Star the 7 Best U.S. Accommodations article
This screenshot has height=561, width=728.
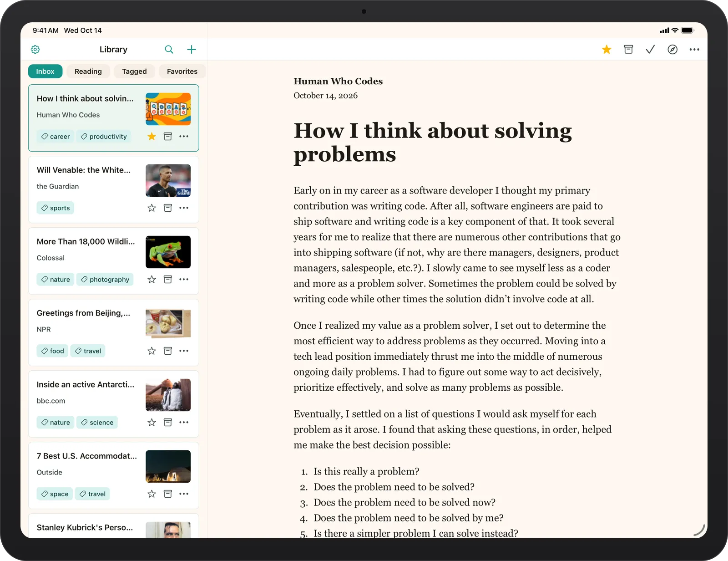click(152, 494)
